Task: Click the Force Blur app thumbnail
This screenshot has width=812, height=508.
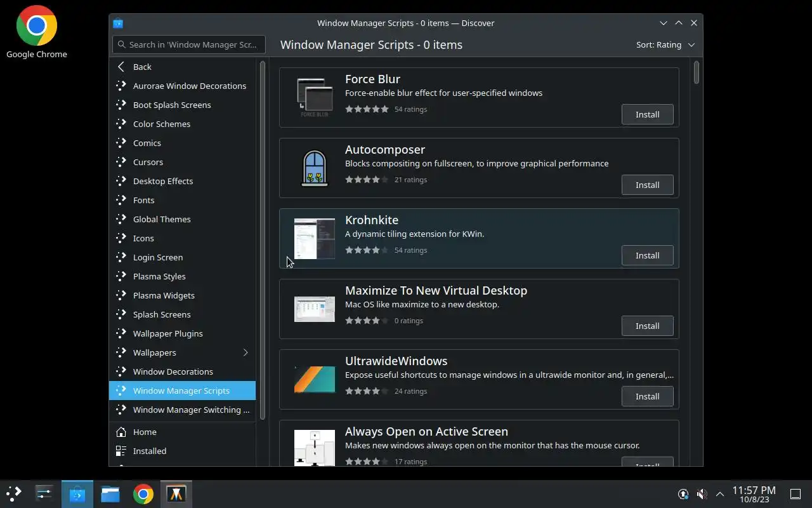Action: 315,97
